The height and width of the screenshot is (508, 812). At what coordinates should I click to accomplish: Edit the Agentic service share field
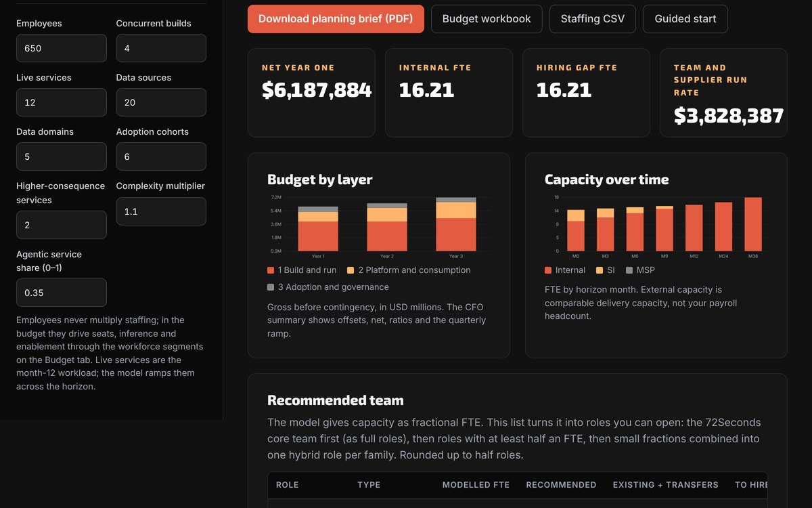click(x=62, y=293)
